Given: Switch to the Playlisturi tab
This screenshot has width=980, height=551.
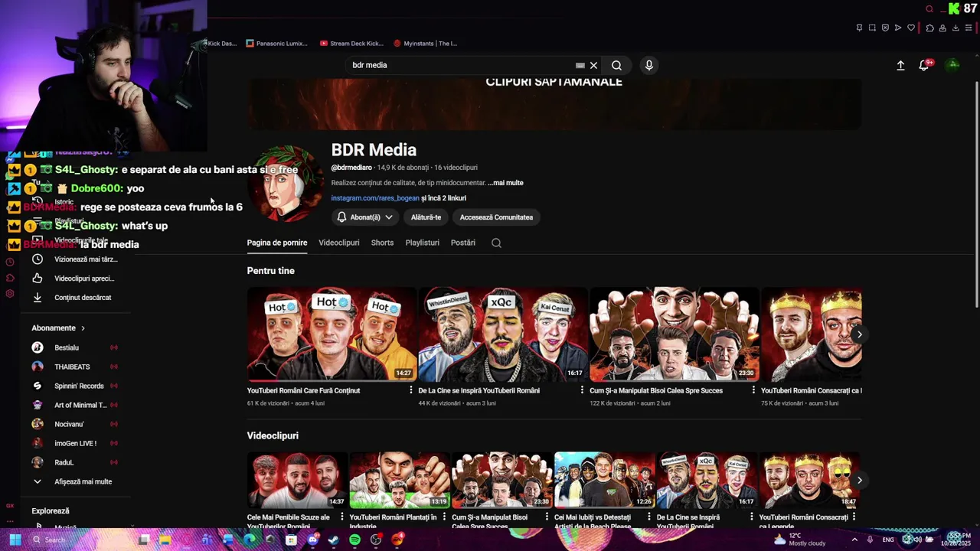Looking at the screenshot, I should pos(422,243).
